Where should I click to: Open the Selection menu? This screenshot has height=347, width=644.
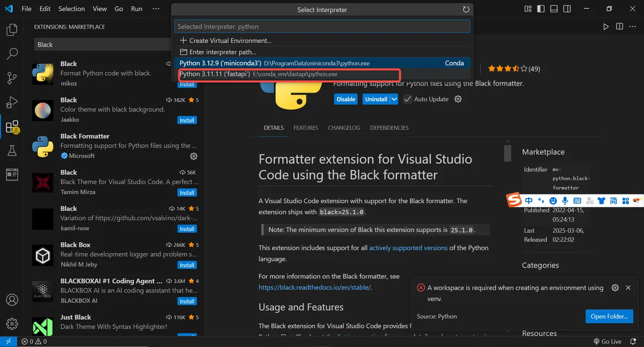pyautogui.click(x=71, y=9)
